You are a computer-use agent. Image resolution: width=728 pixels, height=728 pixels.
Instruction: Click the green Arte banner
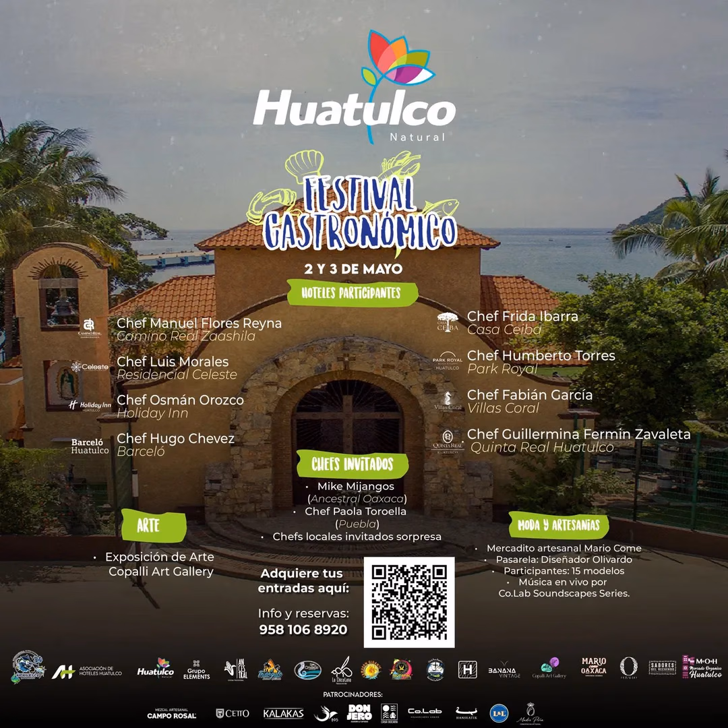154,526
